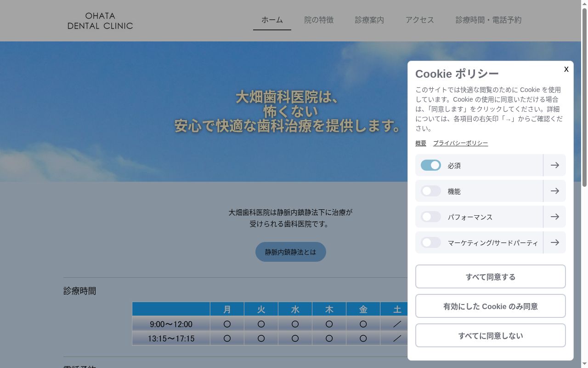Screen dimensions: 588x368
Task: Click すべて同意する button
Action: point(491,276)
